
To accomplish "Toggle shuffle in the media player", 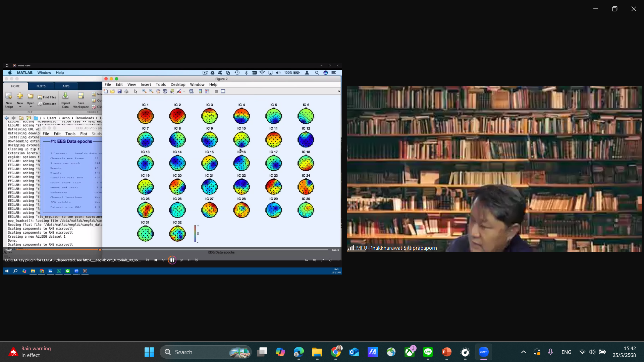I will pyautogui.click(x=148, y=260).
